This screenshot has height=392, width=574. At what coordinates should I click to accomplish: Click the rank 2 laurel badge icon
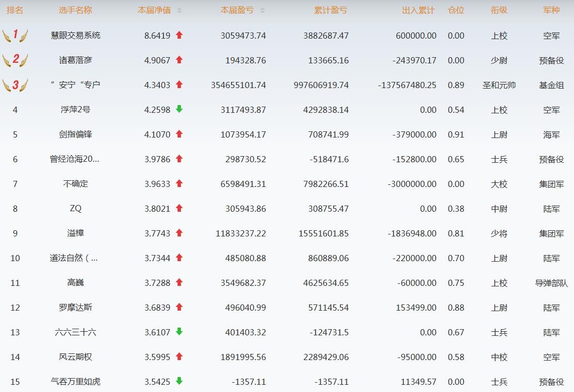15,60
